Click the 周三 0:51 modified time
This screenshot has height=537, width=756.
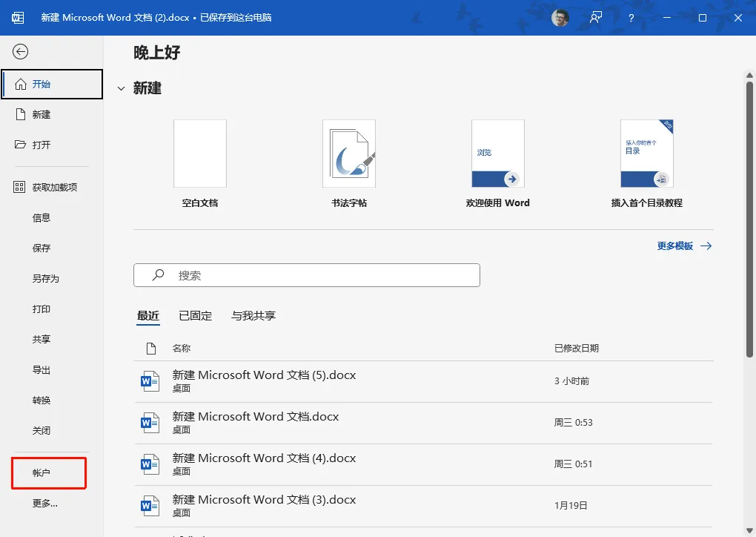tap(573, 464)
